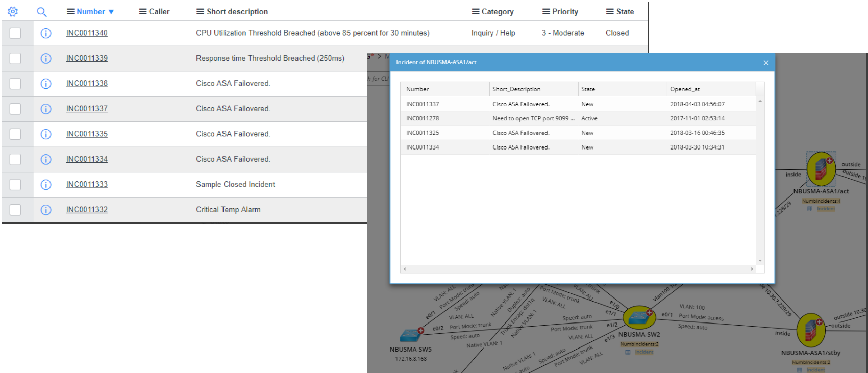868x373 pixels.
Task: Open incident link INC0011340
Action: [x=87, y=33]
